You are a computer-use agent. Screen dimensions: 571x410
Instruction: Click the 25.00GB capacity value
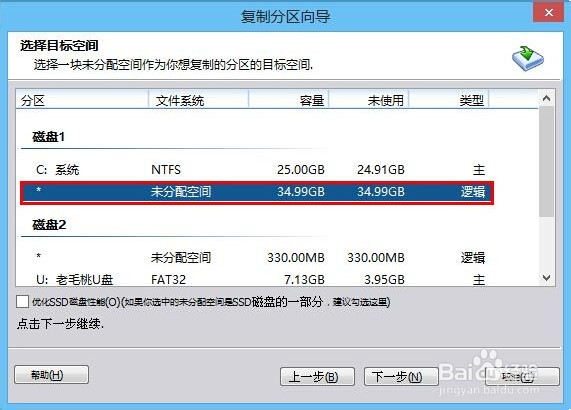pyautogui.click(x=301, y=170)
